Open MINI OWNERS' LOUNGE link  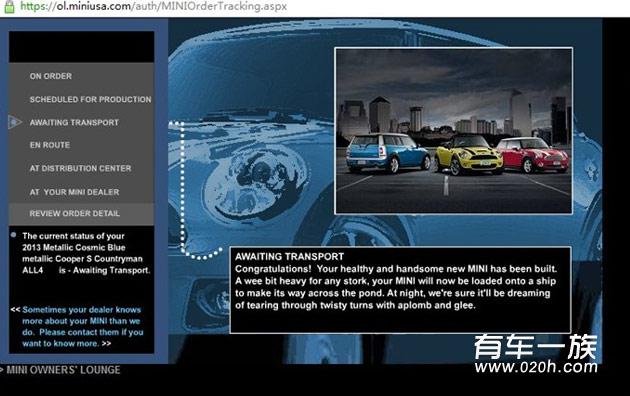[63, 370]
